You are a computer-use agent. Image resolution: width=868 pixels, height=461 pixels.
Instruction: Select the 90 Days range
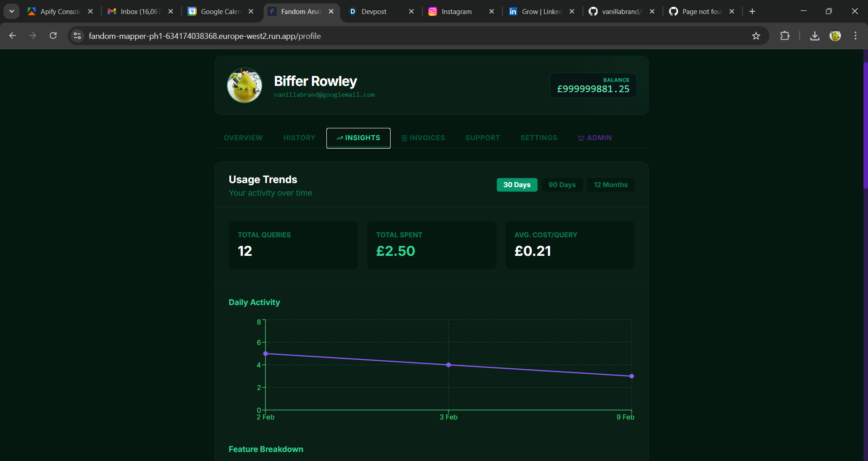pyautogui.click(x=562, y=185)
